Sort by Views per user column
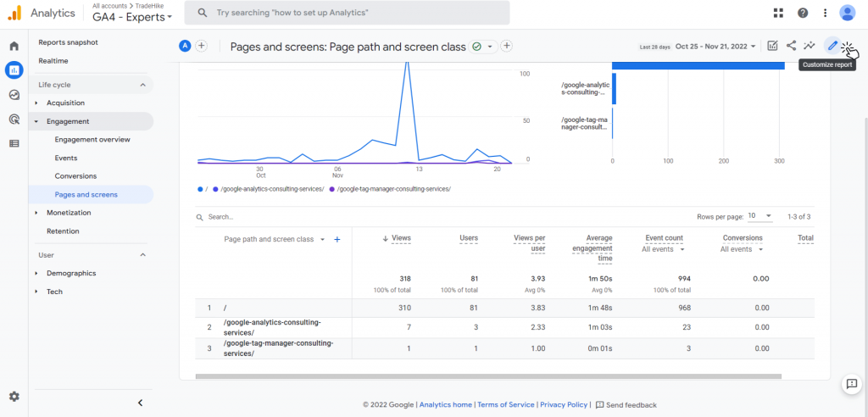 coord(530,243)
